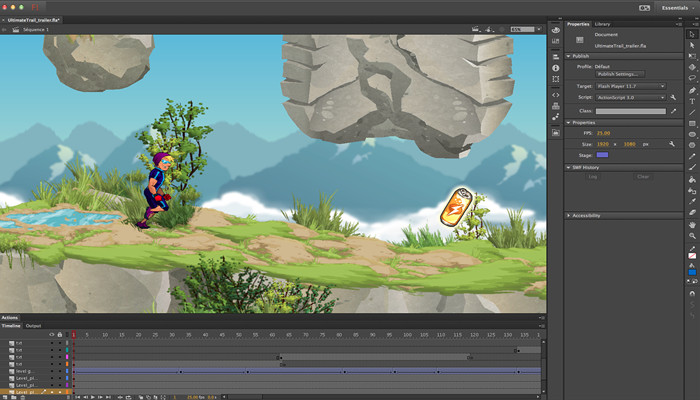Click the Stage color swatch
Viewport: 700px width, 400px height.
[602, 155]
